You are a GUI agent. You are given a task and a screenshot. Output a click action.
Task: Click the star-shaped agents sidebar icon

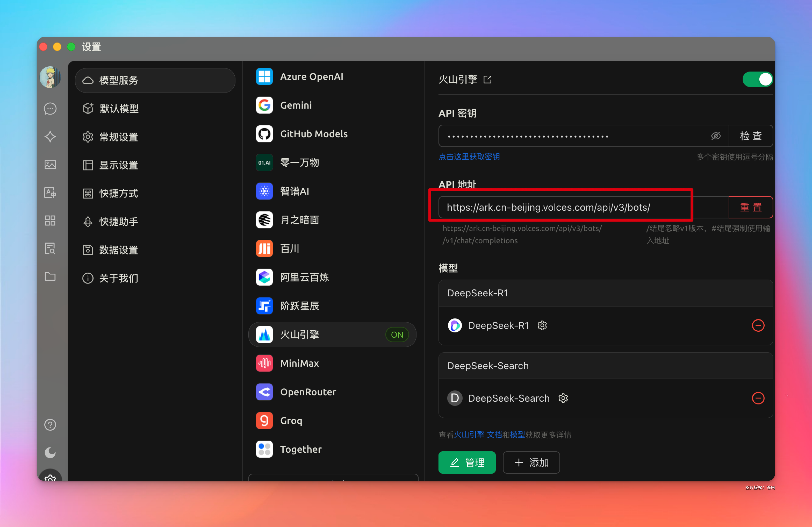(x=50, y=136)
